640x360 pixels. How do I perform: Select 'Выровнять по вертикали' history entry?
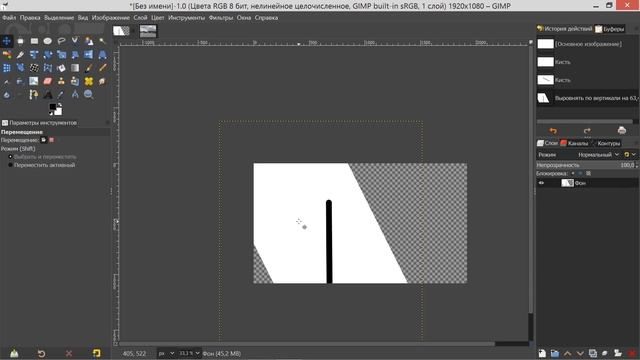pyautogui.click(x=587, y=98)
